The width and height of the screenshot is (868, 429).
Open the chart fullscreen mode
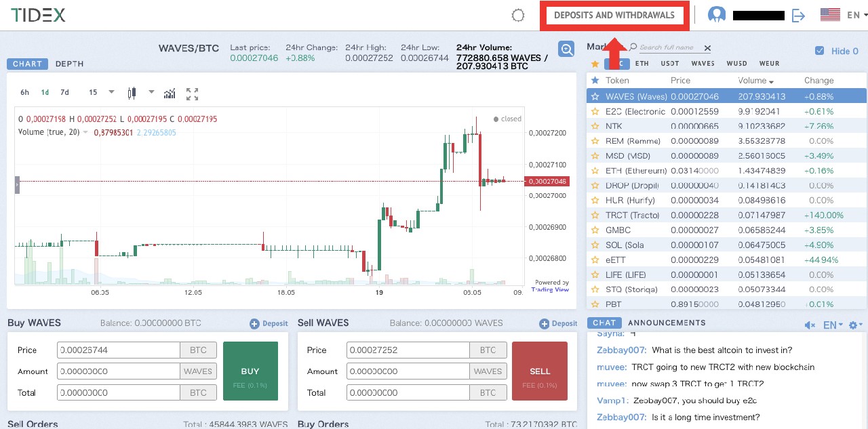(x=192, y=94)
